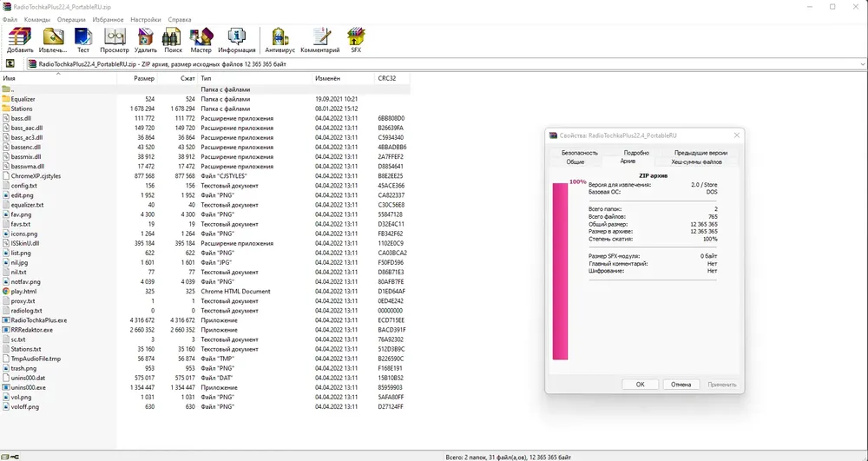
Task: Click the Удалить toolbar icon
Action: (146, 40)
